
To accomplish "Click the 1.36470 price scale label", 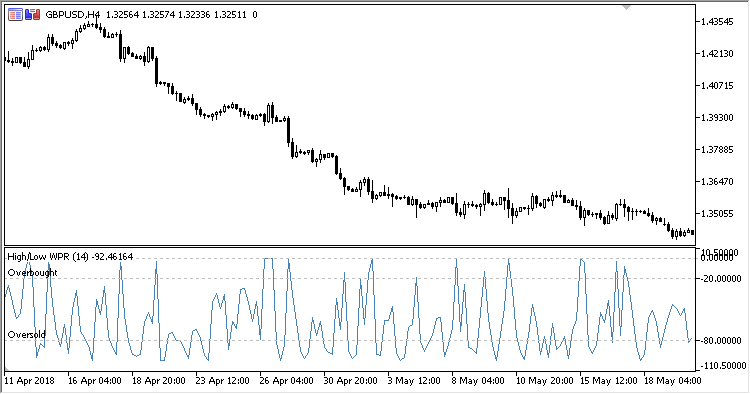I will tap(717, 182).
